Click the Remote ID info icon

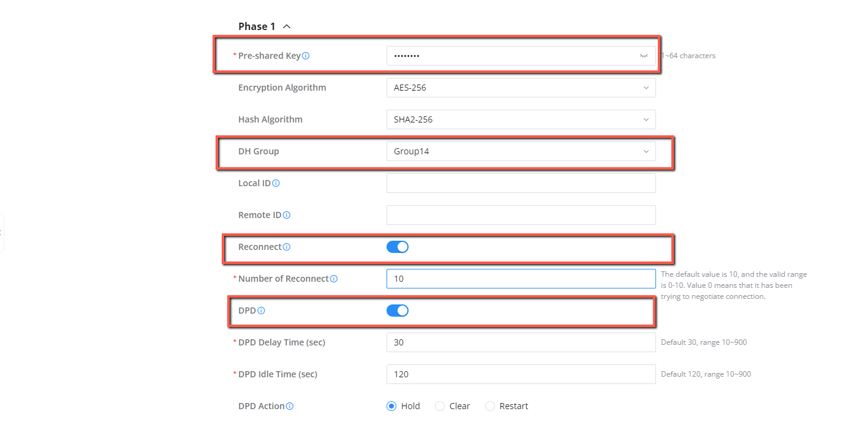pos(286,215)
